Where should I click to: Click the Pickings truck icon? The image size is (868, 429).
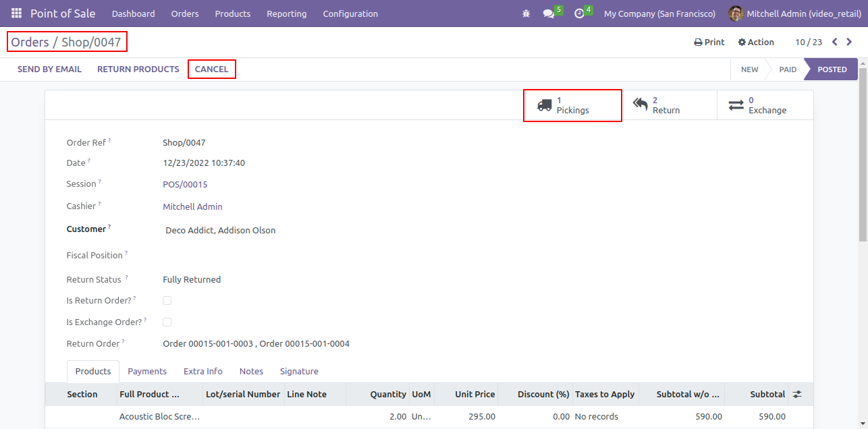point(544,105)
